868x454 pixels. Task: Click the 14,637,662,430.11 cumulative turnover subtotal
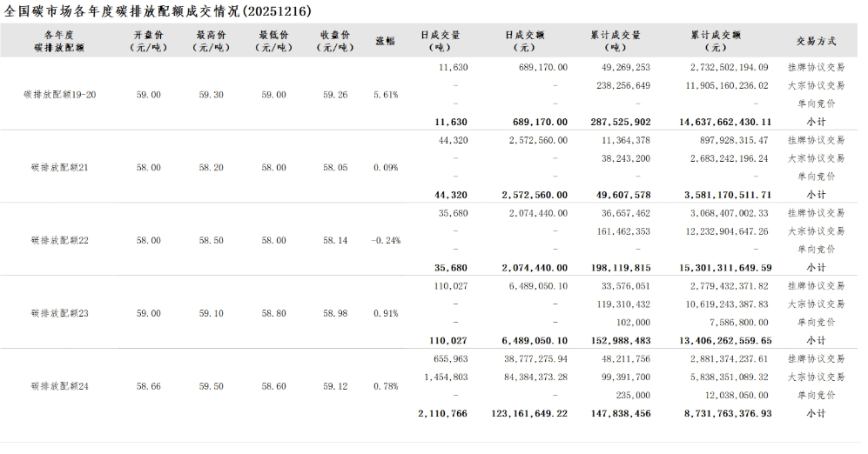pyautogui.click(x=725, y=122)
